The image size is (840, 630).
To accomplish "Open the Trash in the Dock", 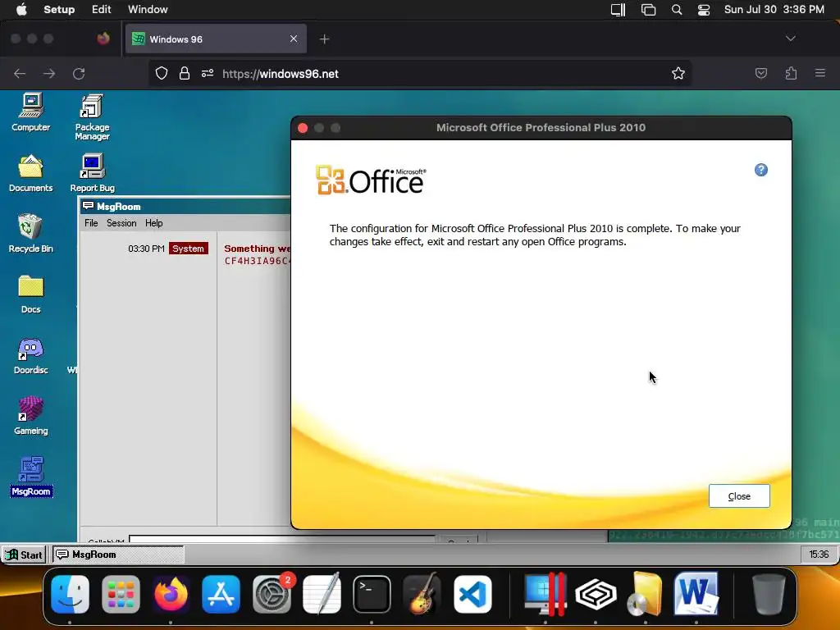I will click(x=769, y=594).
